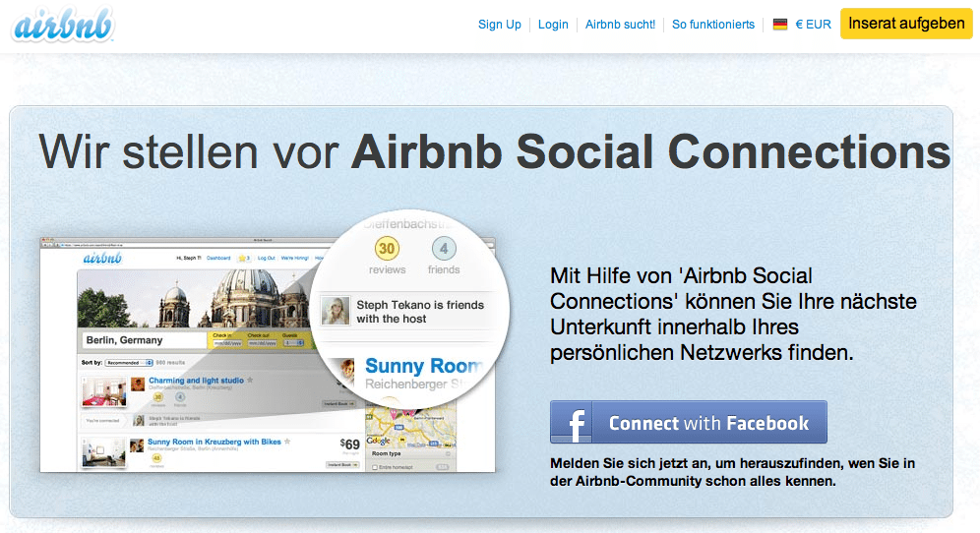Click 'Charming and light studio' listing in preview
Image resolution: width=980 pixels, height=533 pixels.
point(196,380)
